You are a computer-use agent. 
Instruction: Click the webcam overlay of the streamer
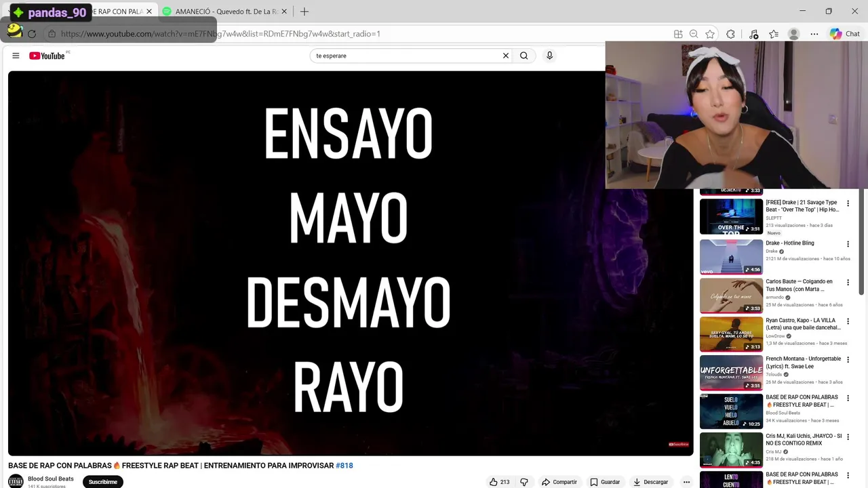pos(736,115)
